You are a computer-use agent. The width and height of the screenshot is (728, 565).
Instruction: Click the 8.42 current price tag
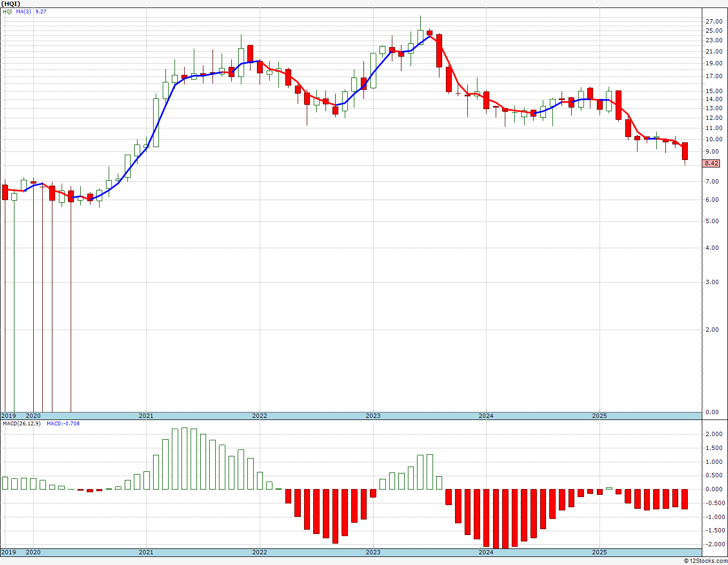712,163
